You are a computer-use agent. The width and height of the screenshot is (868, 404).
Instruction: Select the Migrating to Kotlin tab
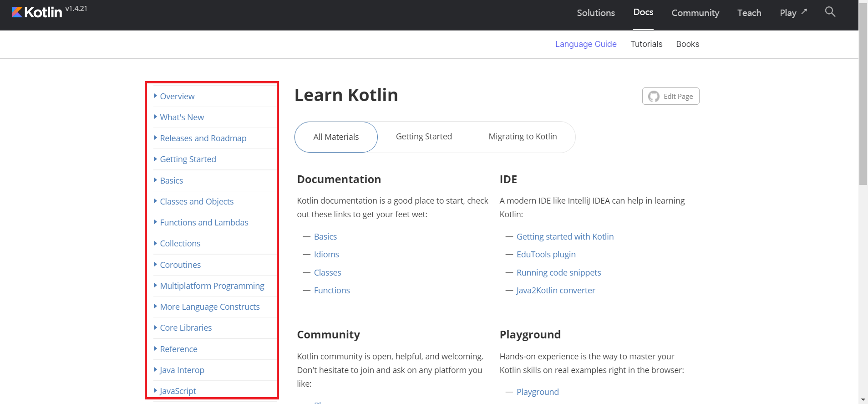click(523, 137)
